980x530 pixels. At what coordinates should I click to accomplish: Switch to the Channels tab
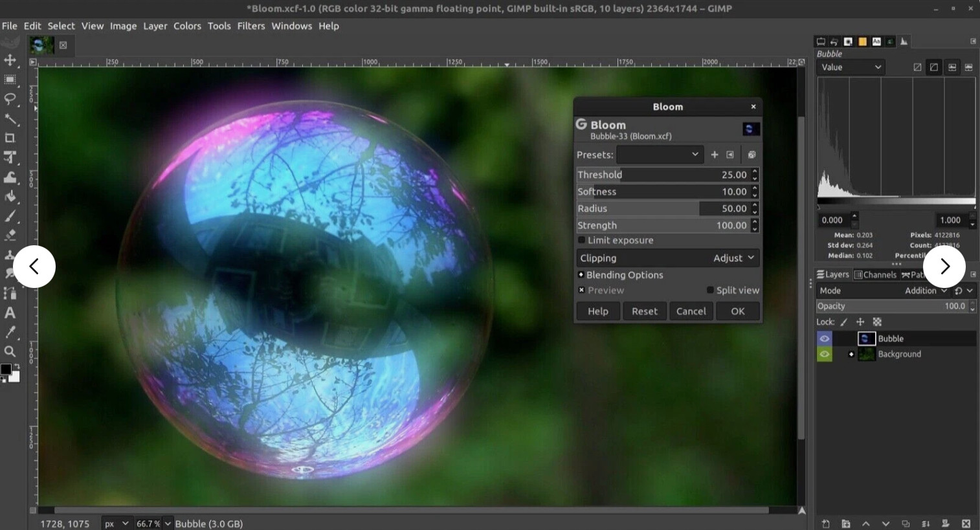click(875, 274)
